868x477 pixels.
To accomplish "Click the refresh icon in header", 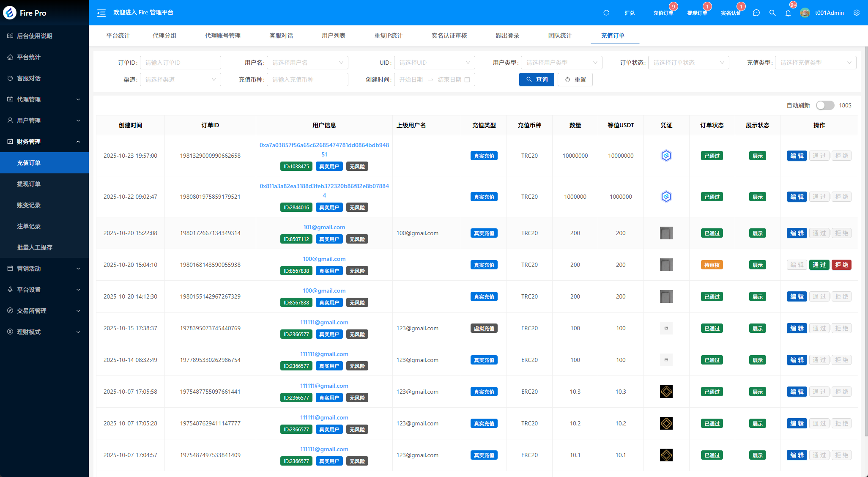I will (606, 13).
